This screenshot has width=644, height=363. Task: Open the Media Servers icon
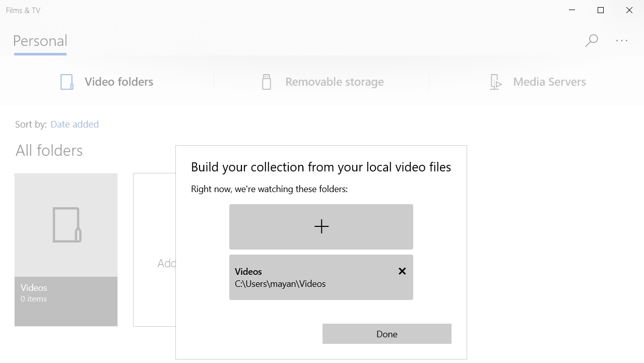[x=495, y=81]
